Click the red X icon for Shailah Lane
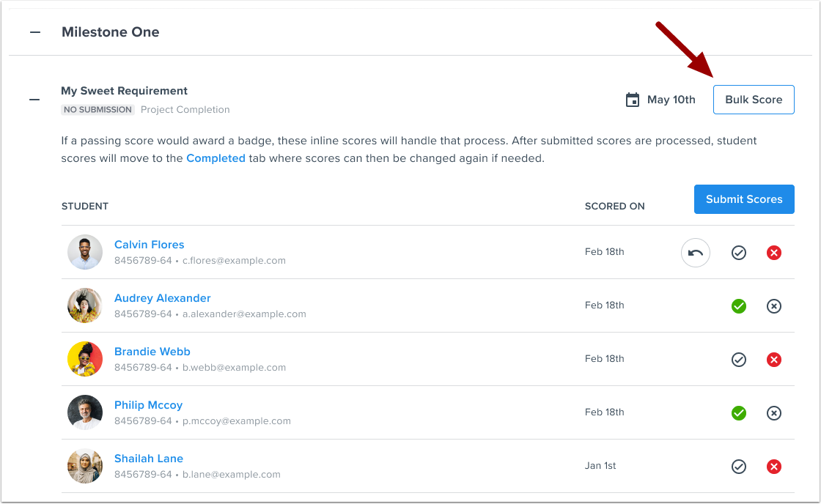The image size is (821, 504). pos(774,467)
